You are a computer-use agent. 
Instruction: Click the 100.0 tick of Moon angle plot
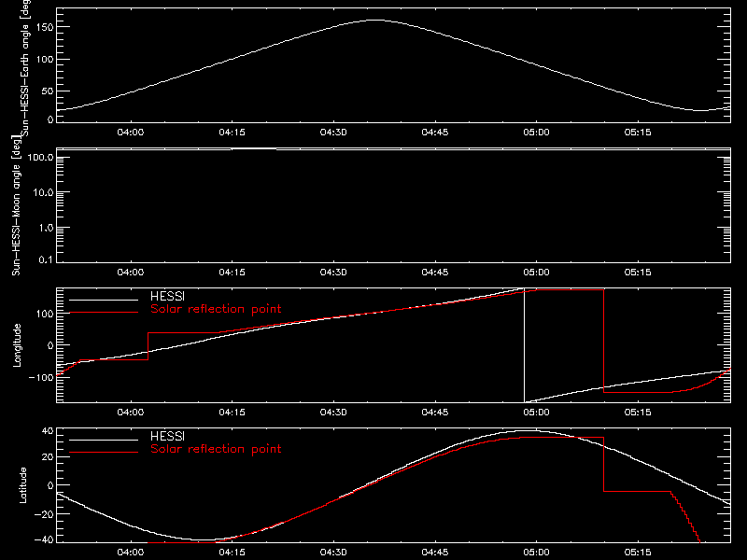click(40, 157)
